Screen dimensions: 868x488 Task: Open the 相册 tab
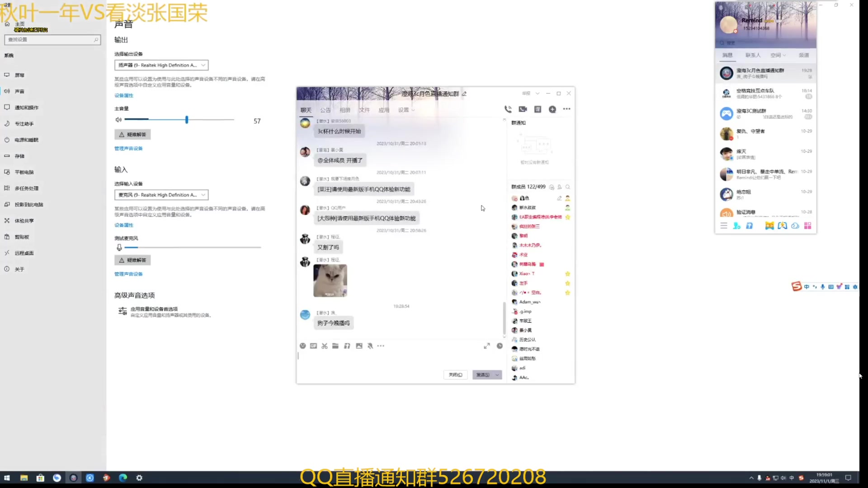[345, 110]
